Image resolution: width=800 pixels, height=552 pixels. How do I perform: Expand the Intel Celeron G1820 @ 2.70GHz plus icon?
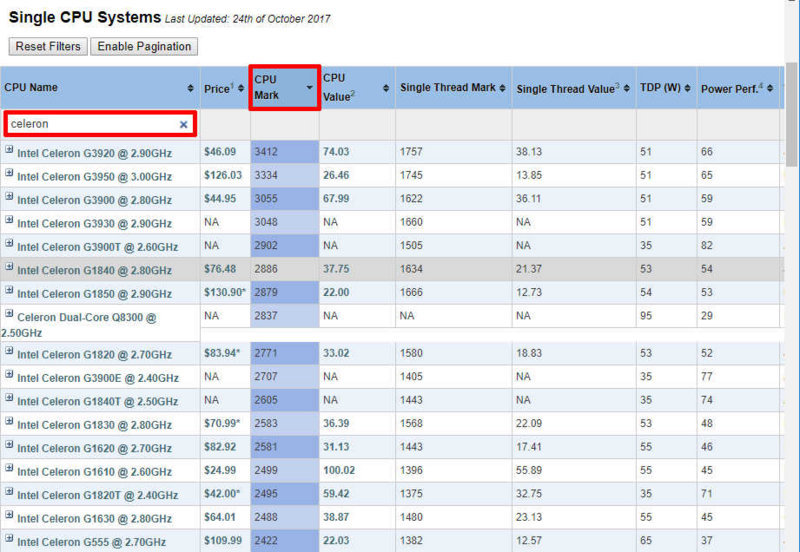coord(9,350)
